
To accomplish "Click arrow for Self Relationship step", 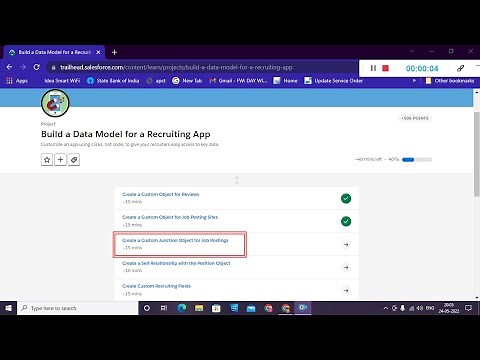I will click(346, 267).
